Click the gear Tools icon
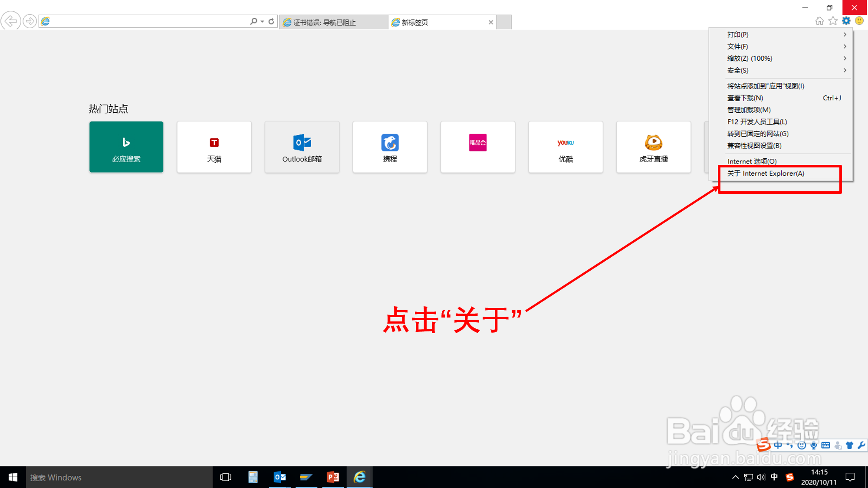This screenshot has height=488, width=868. pyautogui.click(x=846, y=21)
